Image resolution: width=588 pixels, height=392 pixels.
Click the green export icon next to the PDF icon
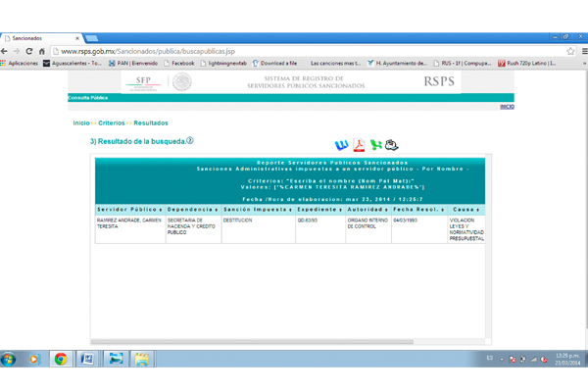click(x=376, y=146)
